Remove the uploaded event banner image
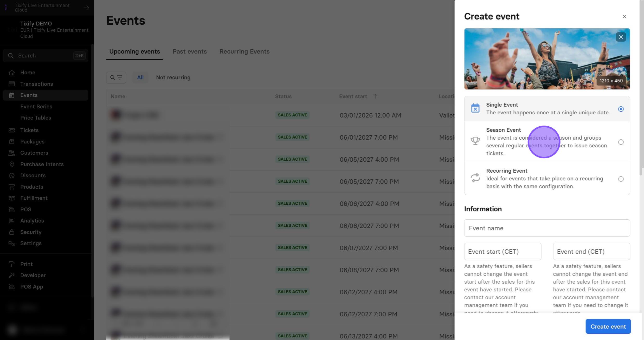Image resolution: width=644 pixels, height=340 pixels. coord(621,37)
